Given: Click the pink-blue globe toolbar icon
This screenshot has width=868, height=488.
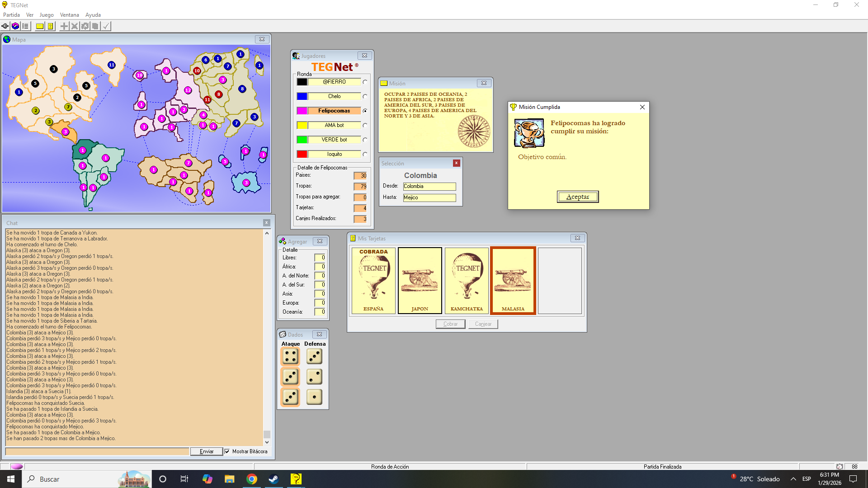Looking at the screenshot, I should 15,26.
